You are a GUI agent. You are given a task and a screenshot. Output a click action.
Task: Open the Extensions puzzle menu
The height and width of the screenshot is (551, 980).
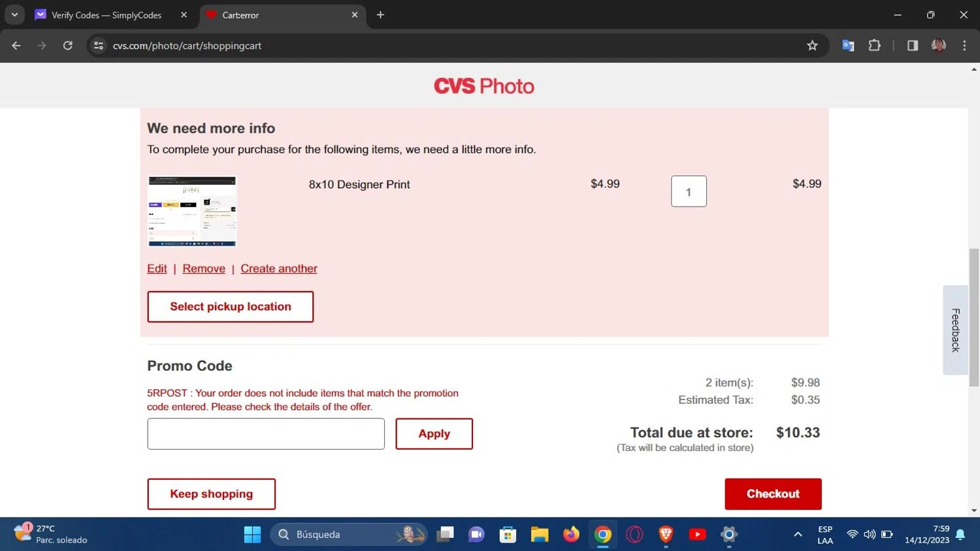(874, 46)
